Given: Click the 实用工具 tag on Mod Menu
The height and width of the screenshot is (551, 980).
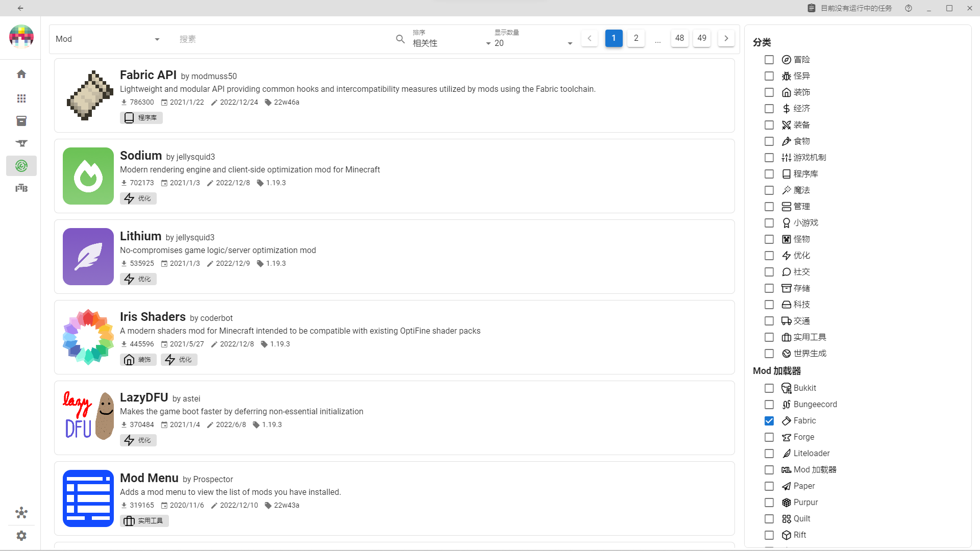Looking at the screenshot, I should (144, 521).
